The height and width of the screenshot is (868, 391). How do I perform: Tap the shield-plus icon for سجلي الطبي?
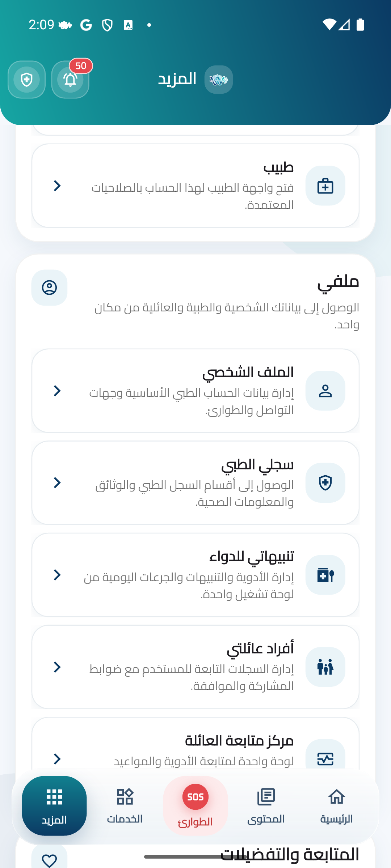[325, 483]
